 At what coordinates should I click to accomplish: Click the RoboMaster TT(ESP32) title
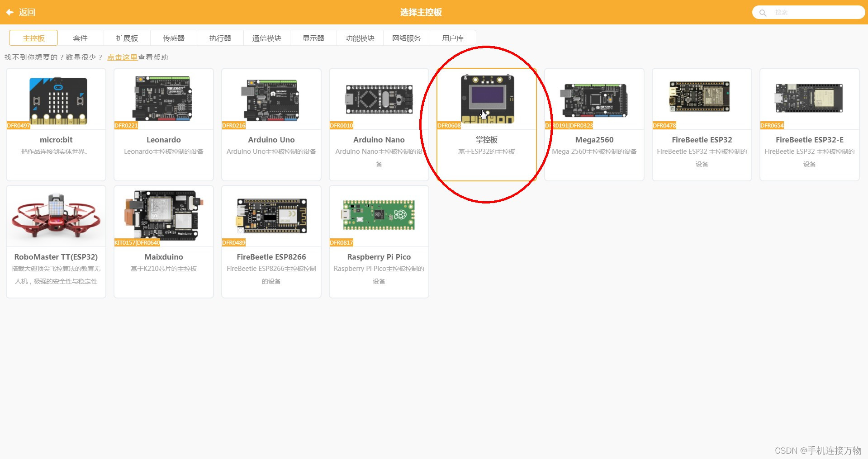point(56,257)
